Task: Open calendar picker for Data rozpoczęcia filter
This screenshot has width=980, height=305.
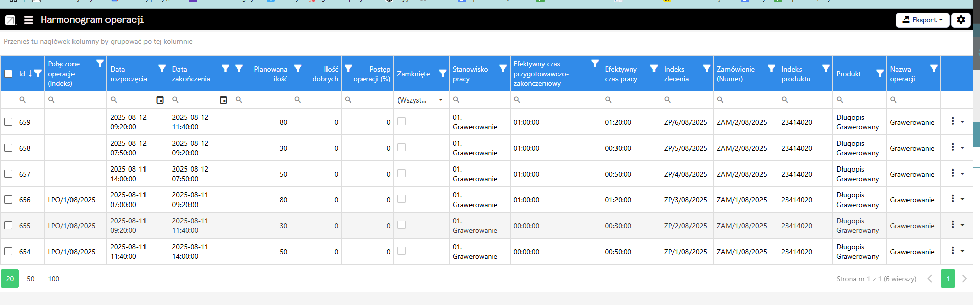Action: pos(160,100)
